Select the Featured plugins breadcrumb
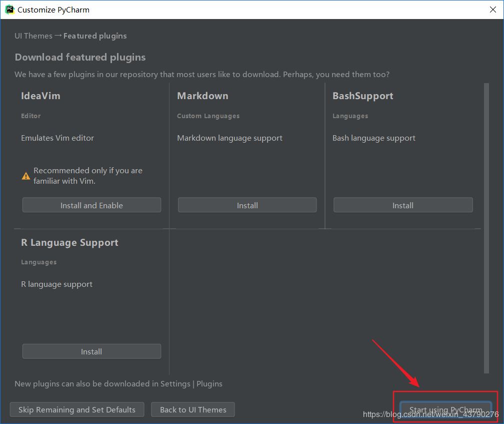This screenshot has width=504, height=424. point(95,36)
